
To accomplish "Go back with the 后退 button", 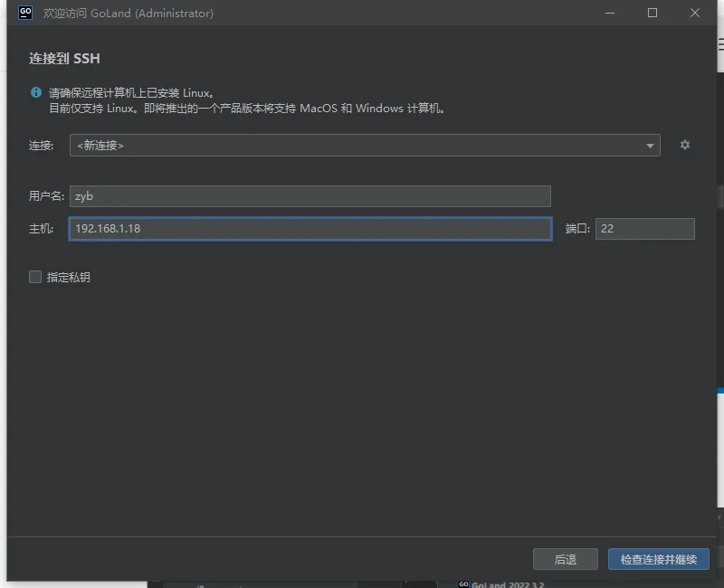I will [565, 559].
